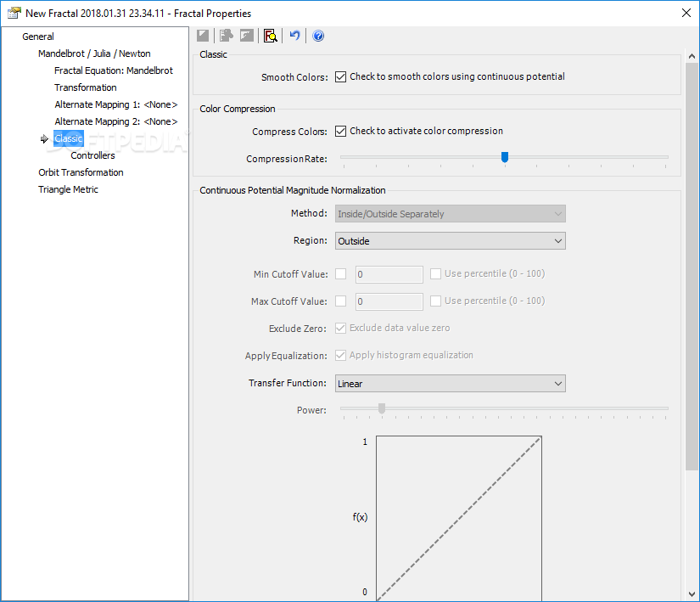Click the 'Check to smooth colors using continuous potential' label
The height and width of the screenshot is (602, 700).
tap(457, 76)
